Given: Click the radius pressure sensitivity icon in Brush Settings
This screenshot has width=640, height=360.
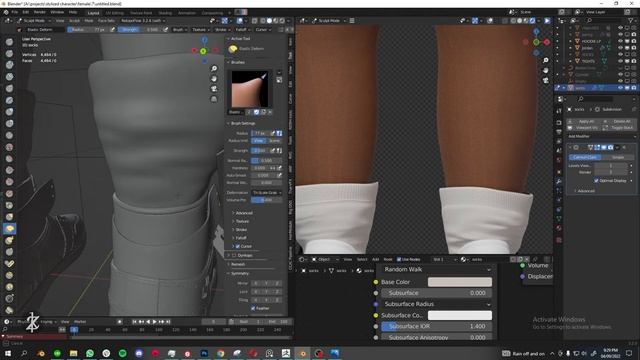Looking at the screenshot, I should [x=273, y=133].
